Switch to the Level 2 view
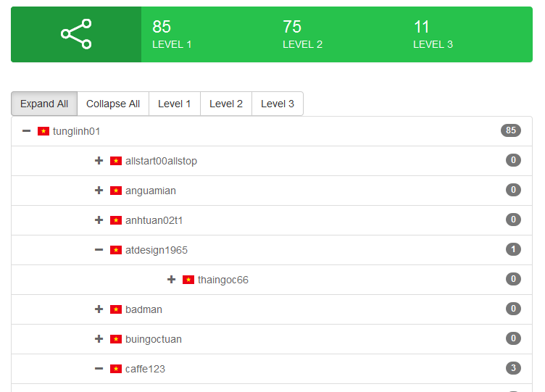This screenshot has height=392, width=545. [226, 104]
